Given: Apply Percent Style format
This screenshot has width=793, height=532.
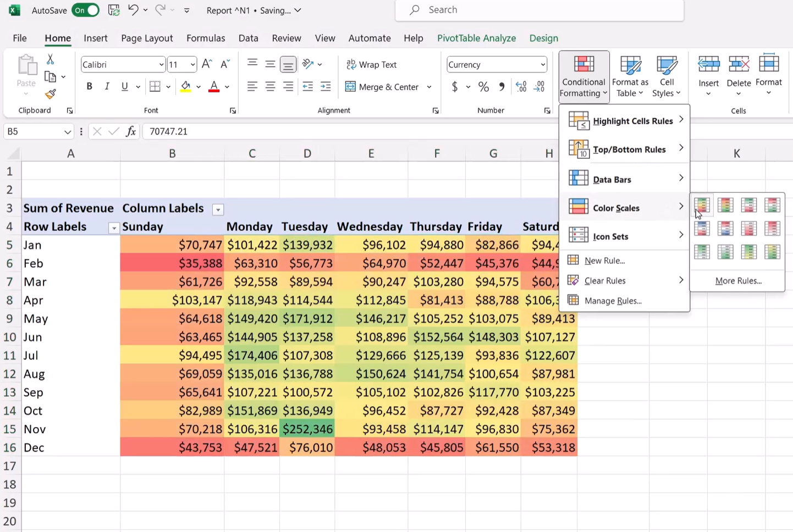Looking at the screenshot, I should (483, 87).
